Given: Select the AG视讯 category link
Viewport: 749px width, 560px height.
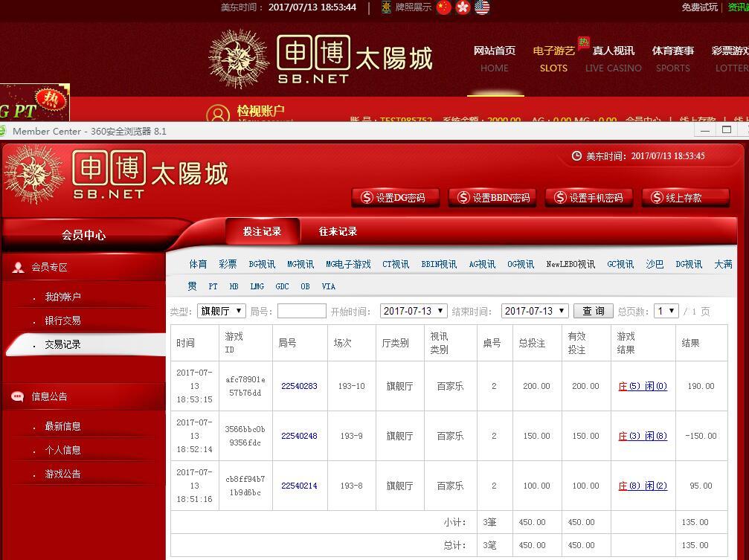Looking at the screenshot, I should tap(482, 264).
